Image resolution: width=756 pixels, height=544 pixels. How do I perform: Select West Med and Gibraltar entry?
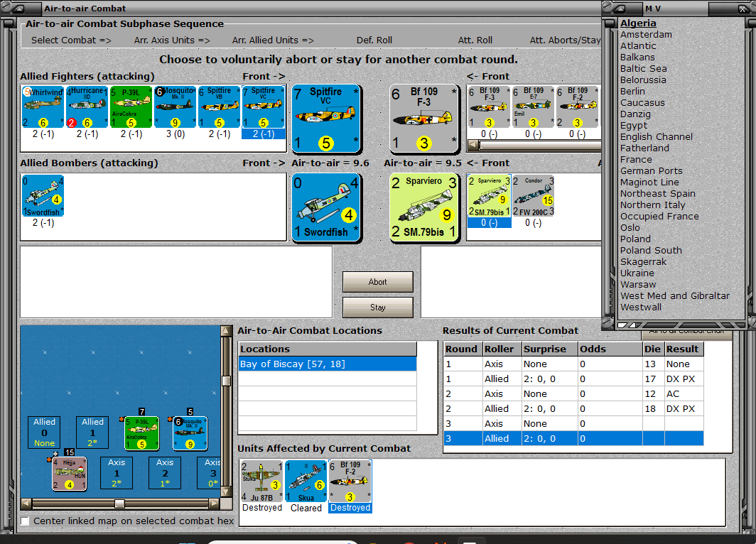click(674, 296)
